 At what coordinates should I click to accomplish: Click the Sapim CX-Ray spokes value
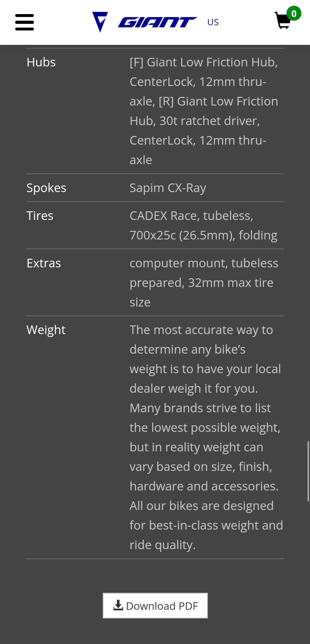point(168,188)
